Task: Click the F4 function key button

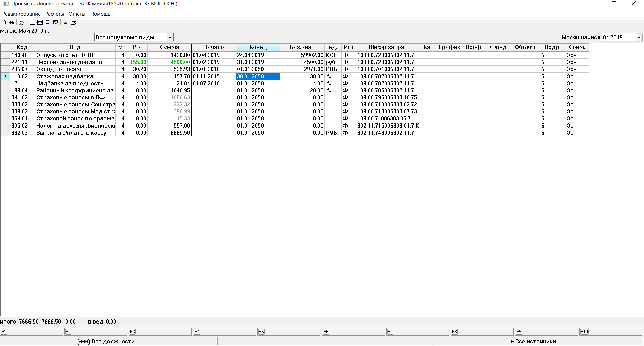Action: [225, 332]
